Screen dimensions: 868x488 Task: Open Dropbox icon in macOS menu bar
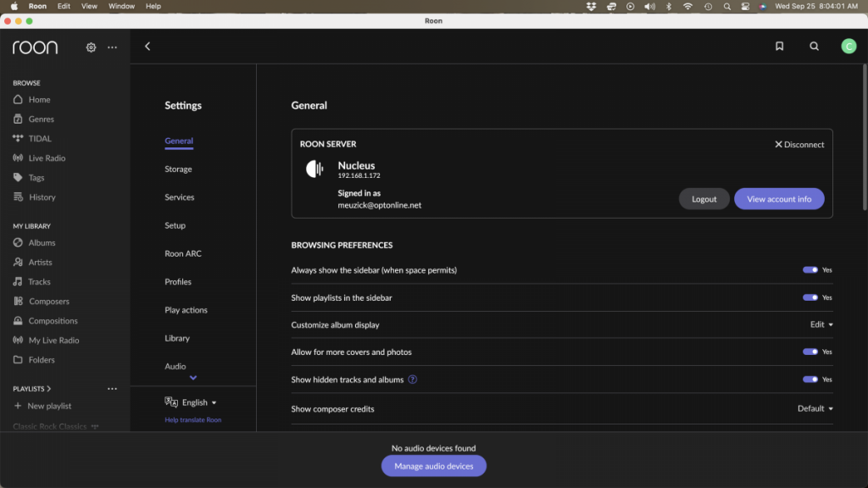point(591,6)
